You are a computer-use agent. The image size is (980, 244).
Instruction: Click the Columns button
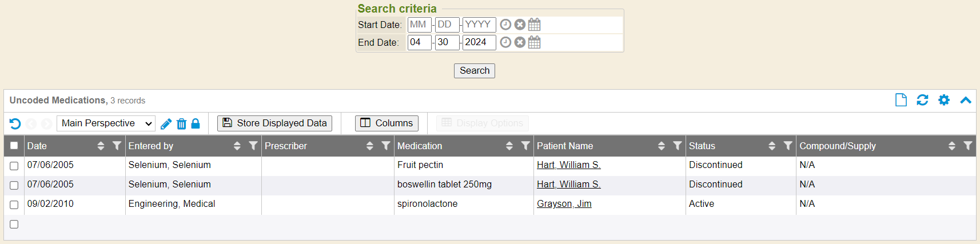click(x=387, y=123)
